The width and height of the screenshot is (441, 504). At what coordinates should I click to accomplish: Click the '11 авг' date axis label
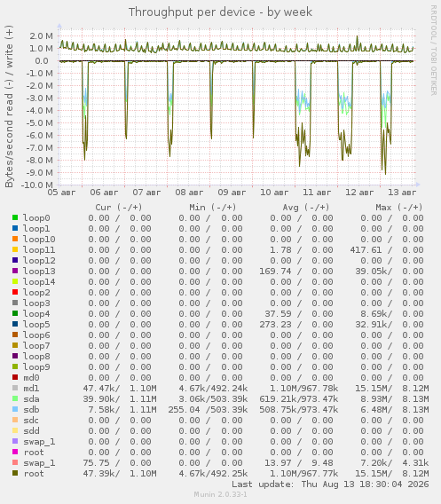pos(317,193)
